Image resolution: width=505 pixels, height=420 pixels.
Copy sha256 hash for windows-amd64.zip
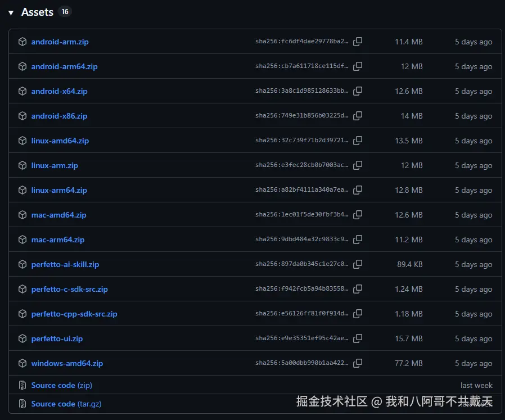358,363
